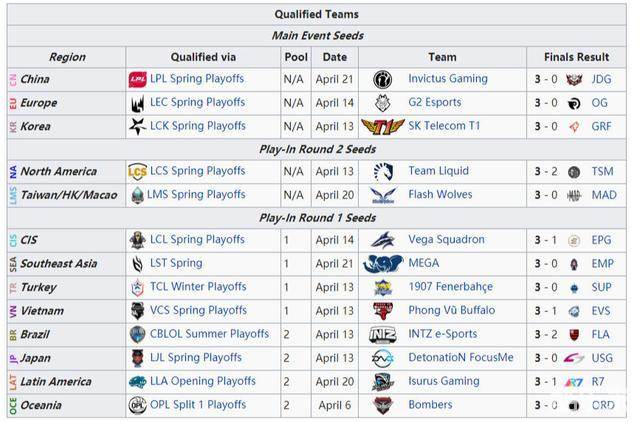
Task: Open the DetonatioN FocusMe team link
Action: pos(460,358)
